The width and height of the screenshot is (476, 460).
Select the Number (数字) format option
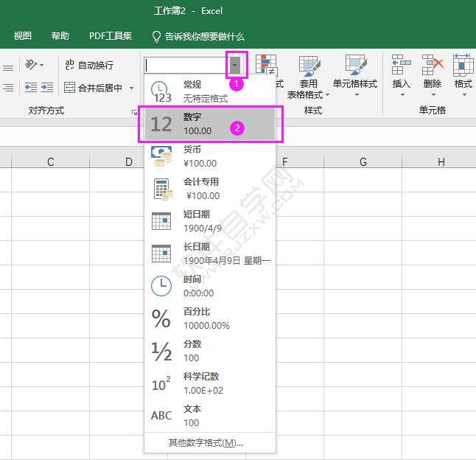pyautogui.click(x=210, y=124)
